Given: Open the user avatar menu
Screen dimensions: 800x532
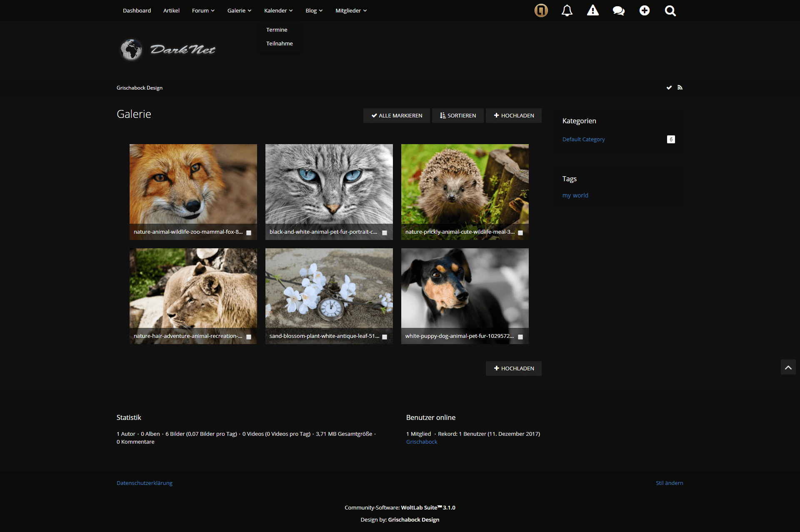Looking at the screenshot, I should click(541, 10).
